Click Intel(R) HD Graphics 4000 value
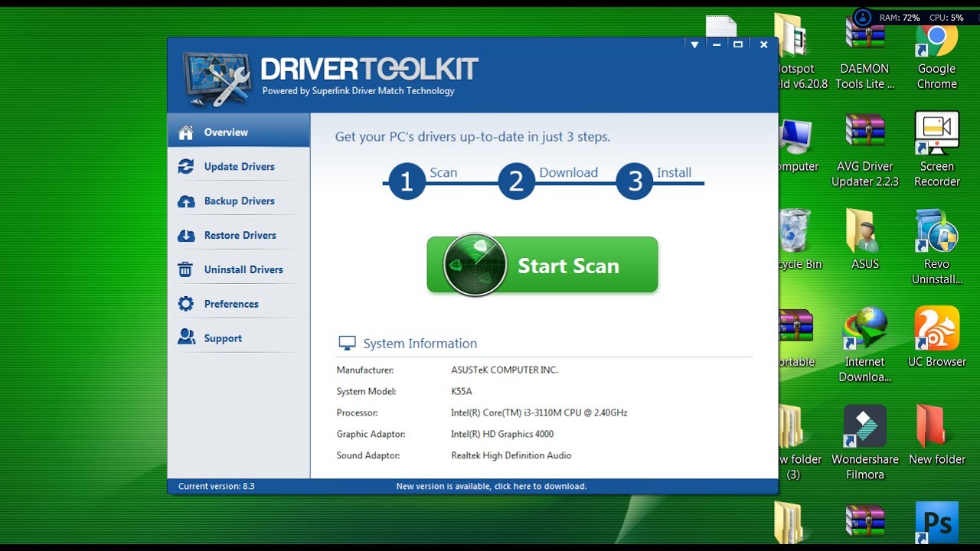Image resolution: width=980 pixels, height=551 pixels. tap(502, 434)
